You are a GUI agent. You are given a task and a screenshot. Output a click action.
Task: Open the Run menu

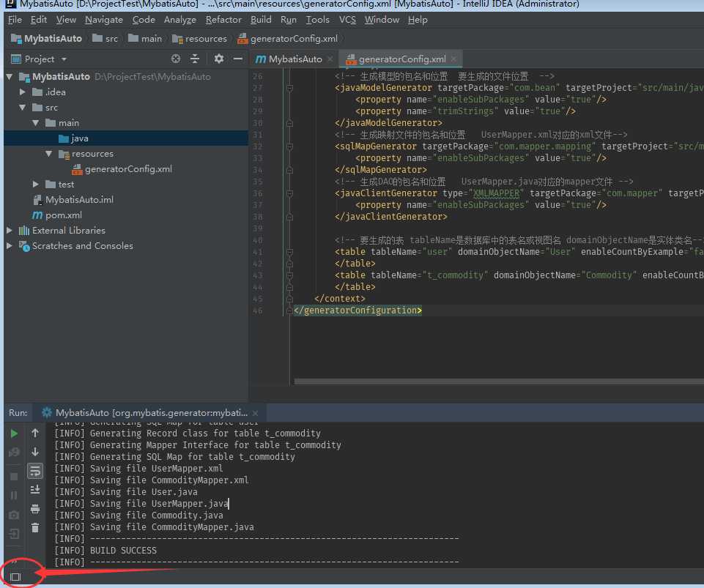click(289, 20)
